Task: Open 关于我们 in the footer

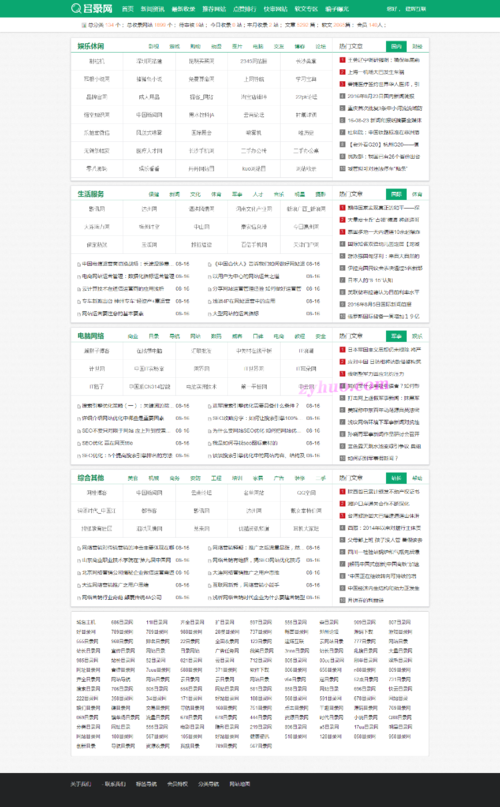Action: point(81,784)
